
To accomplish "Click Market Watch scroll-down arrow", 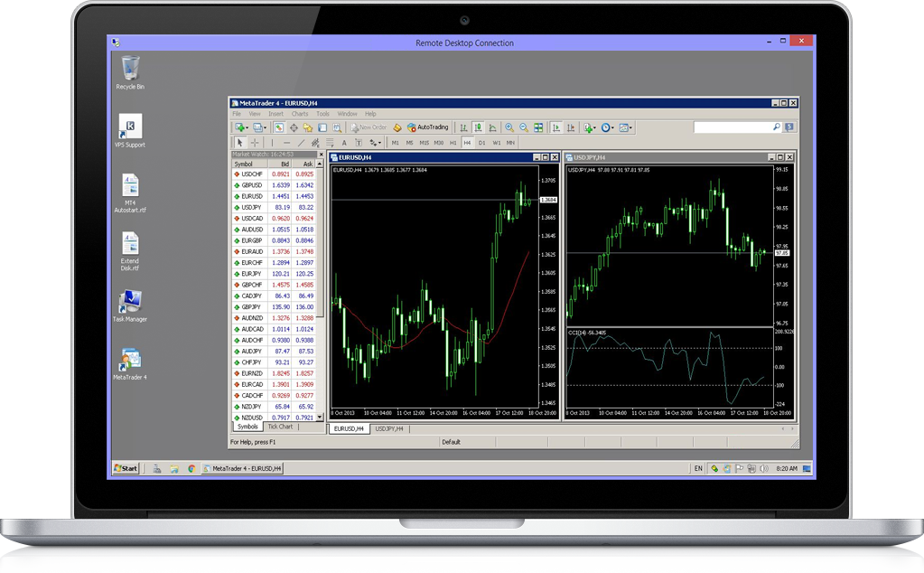I will pos(320,418).
